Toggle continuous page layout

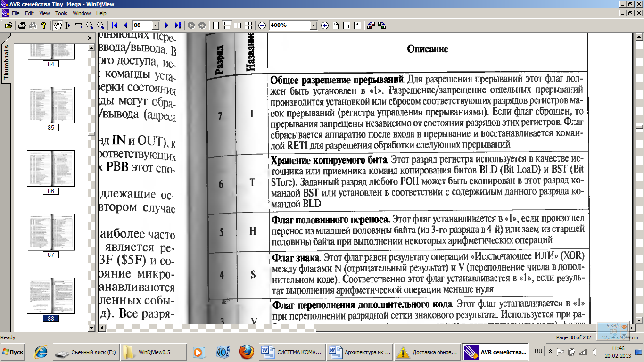click(x=227, y=25)
